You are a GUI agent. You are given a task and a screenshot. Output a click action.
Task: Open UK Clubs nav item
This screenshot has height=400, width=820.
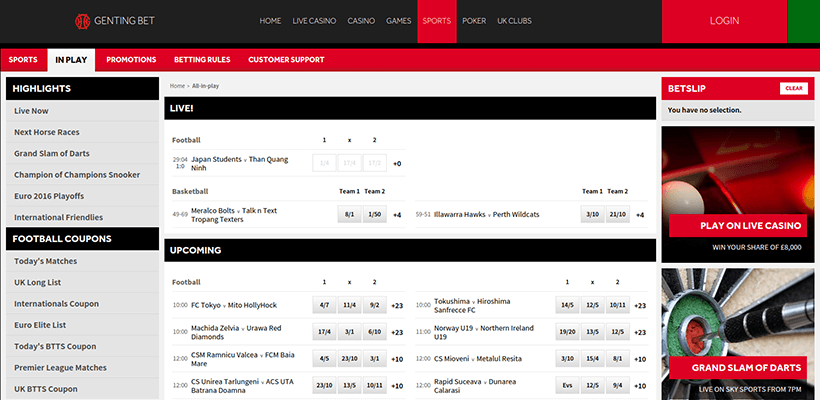point(514,21)
